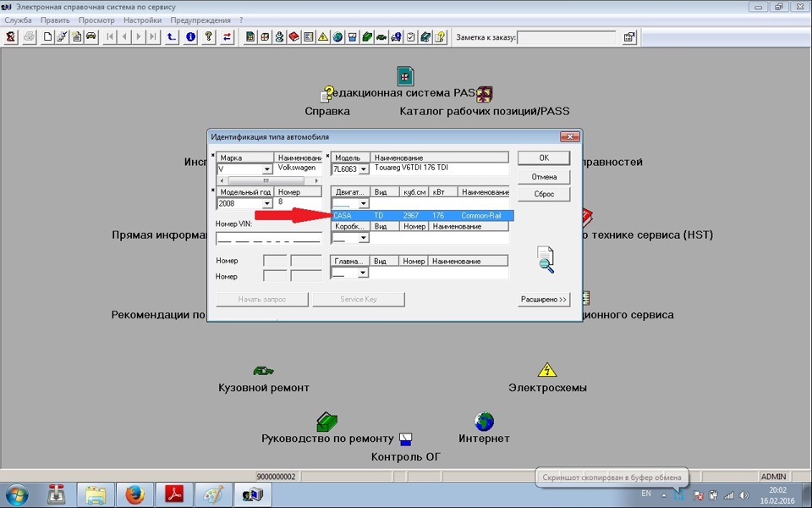
Task: Open the Настройки menu
Action: click(x=142, y=20)
